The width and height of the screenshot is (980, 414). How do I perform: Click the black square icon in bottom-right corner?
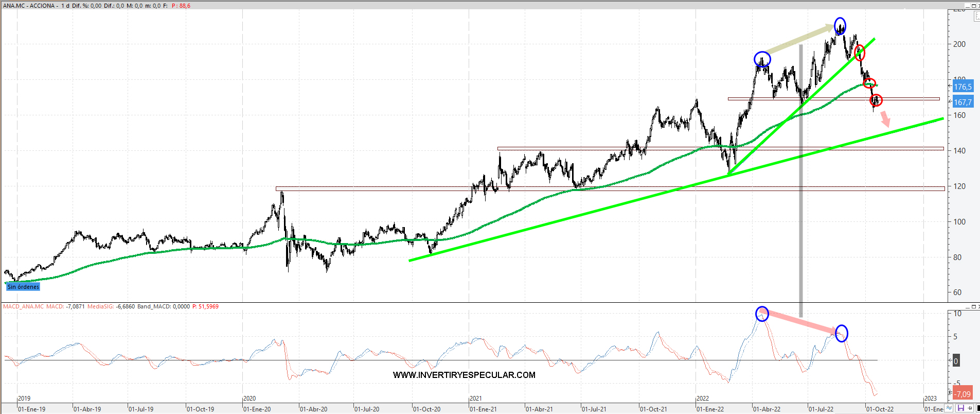coord(977,408)
